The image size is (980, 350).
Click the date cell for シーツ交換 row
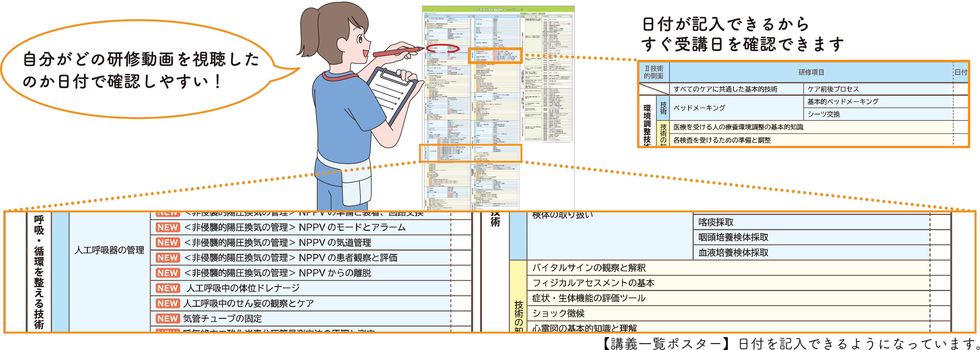pyautogui.click(x=960, y=114)
